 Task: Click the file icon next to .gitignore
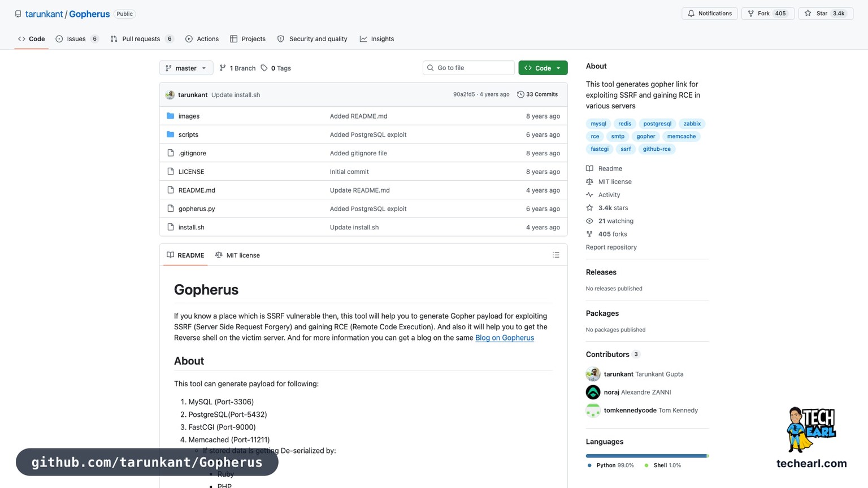(171, 153)
